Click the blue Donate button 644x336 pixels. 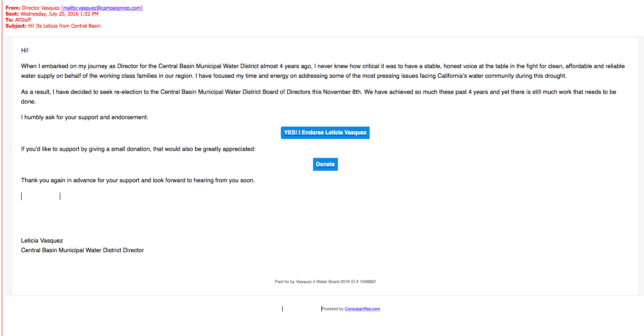coord(325,164)
